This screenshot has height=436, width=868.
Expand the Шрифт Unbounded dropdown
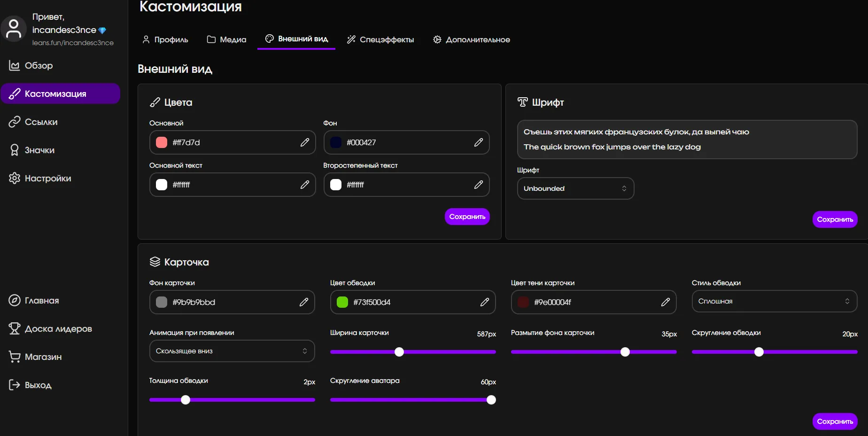tap(575, 188)
